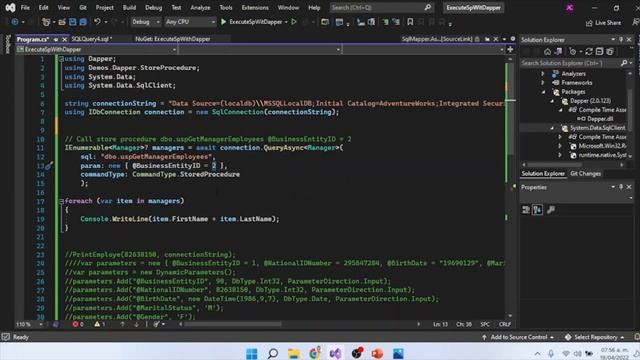The height and width of the screenshot is (360, 640).
Task: Expand the Analyzers node
Action: (543, 73)
